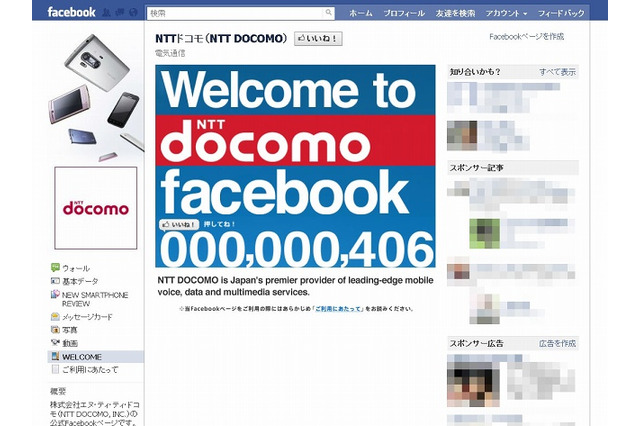Viewport: 640px width, 426px height.
Task: Expand the アカウント dropdown menu
Action: tap(506, 13)
